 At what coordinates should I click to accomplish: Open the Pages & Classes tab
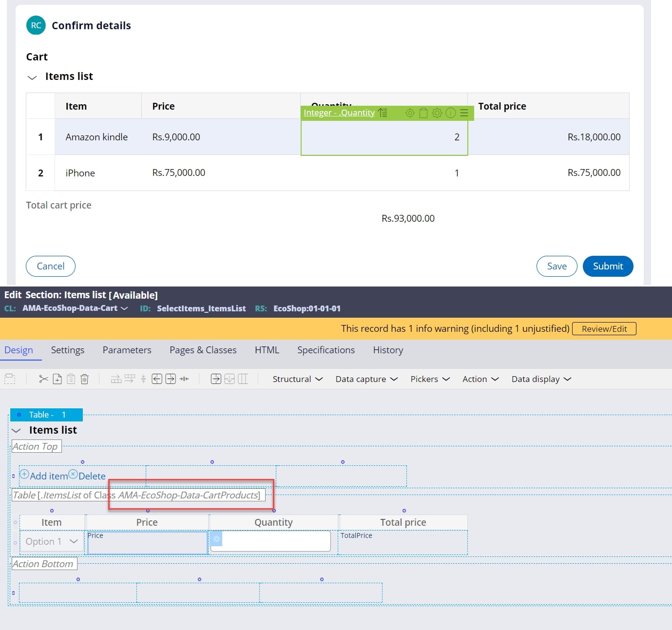pyautogui.click(x=203, y=350)
